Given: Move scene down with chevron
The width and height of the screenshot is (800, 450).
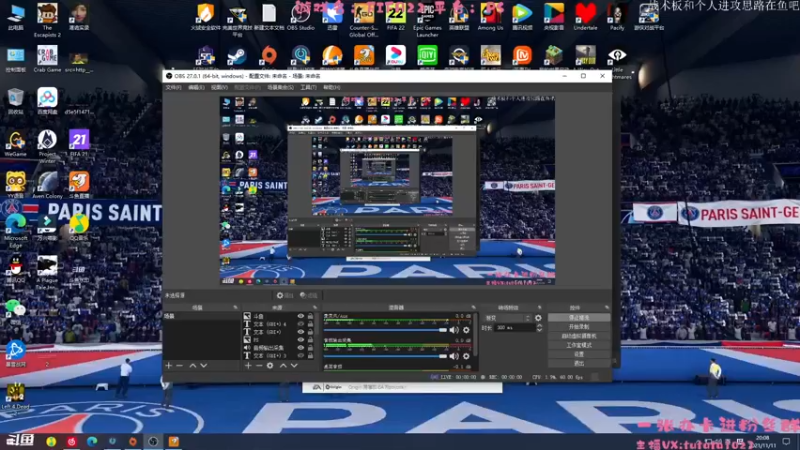Looking at the screenshot, I should tap(204, 365).
